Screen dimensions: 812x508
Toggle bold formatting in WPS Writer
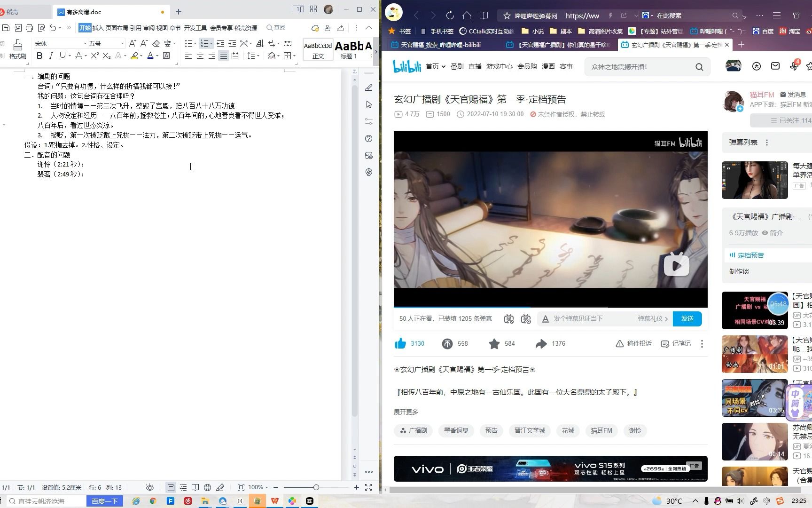[39, 56]
